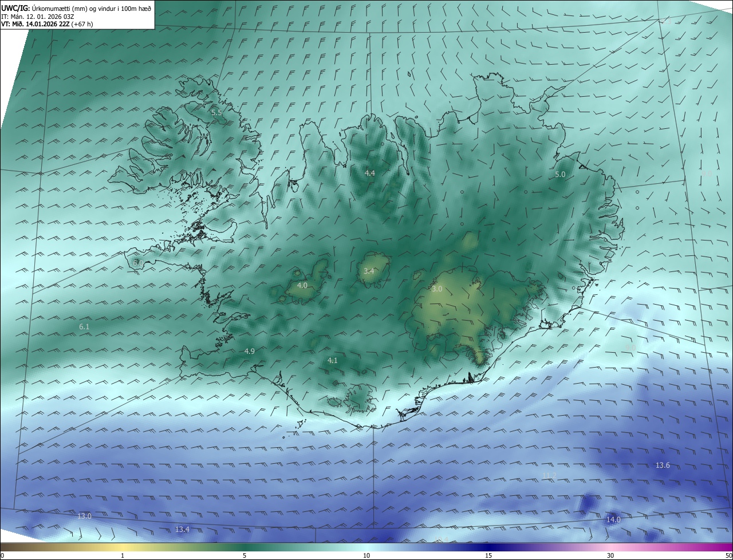Click the 4.1 value label in south Iceland
Viewport: 733px width, 560px height.
[x=333, y=360]
